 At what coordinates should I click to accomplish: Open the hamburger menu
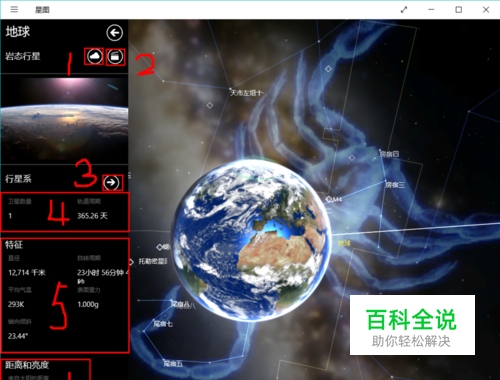coord(14,10)
